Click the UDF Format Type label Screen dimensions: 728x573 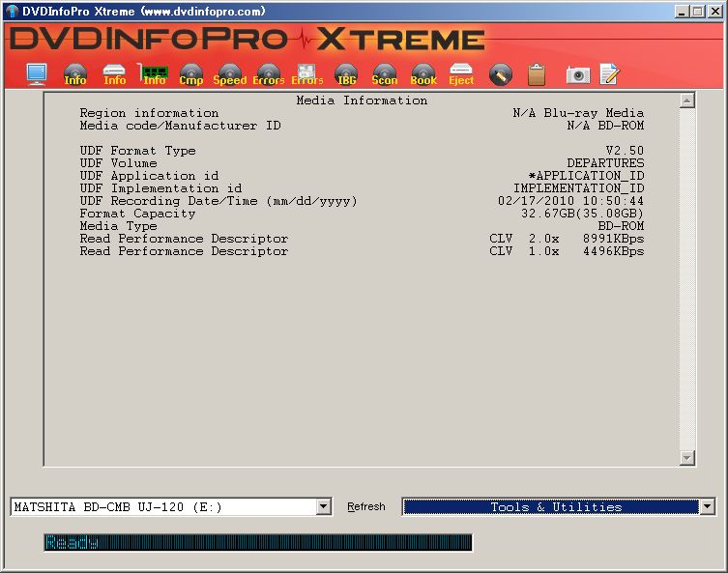click(x=137, y=151)
